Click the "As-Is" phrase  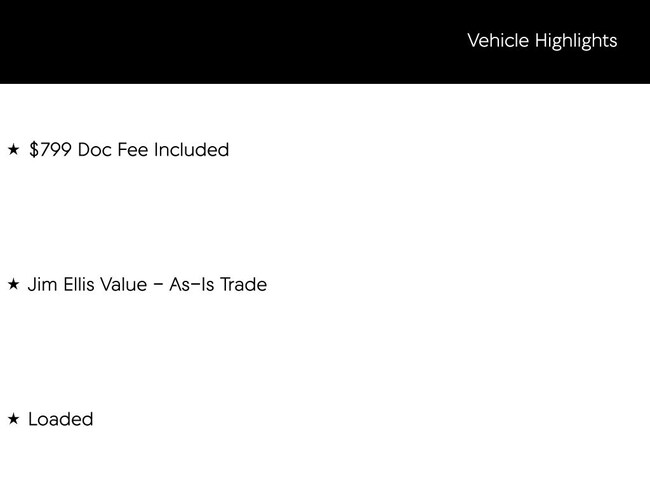[x=191, y=285]
